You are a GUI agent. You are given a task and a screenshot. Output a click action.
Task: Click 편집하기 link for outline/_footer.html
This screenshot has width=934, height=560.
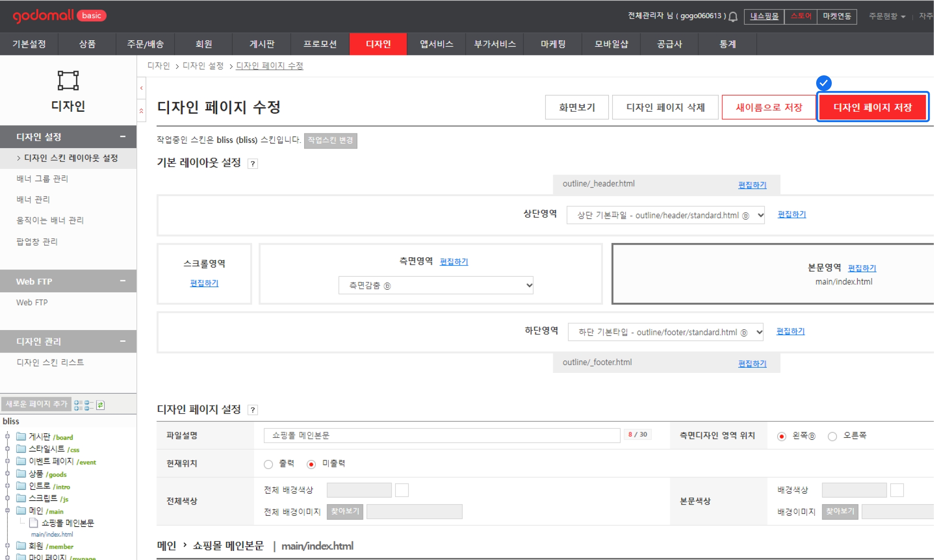point(752,364)
